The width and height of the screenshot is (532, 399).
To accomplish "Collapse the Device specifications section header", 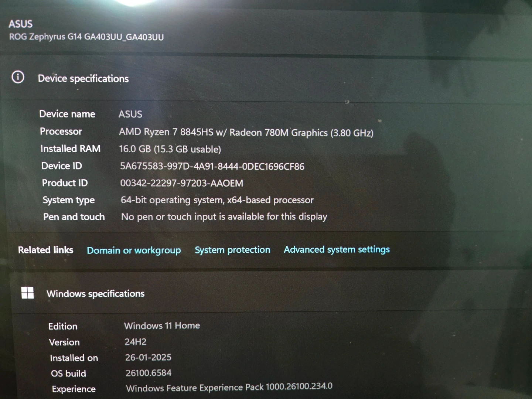I will 83,79.
